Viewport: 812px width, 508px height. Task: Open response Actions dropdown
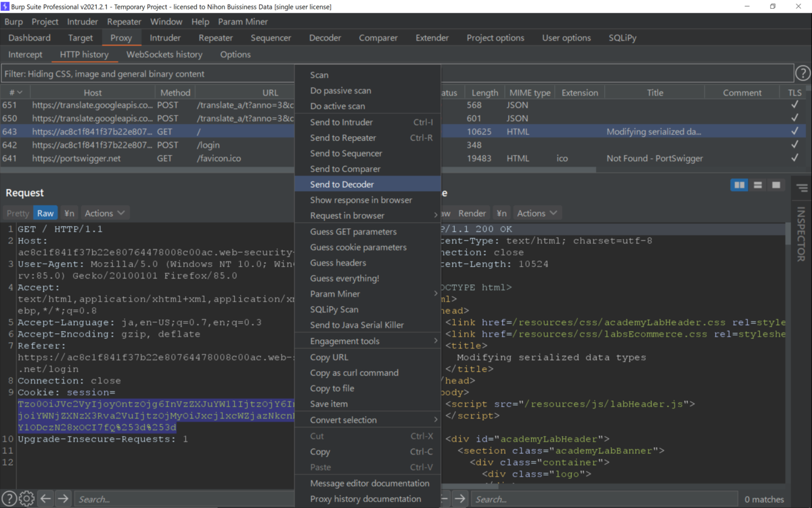pyautogui.click(x=538, y=213)
